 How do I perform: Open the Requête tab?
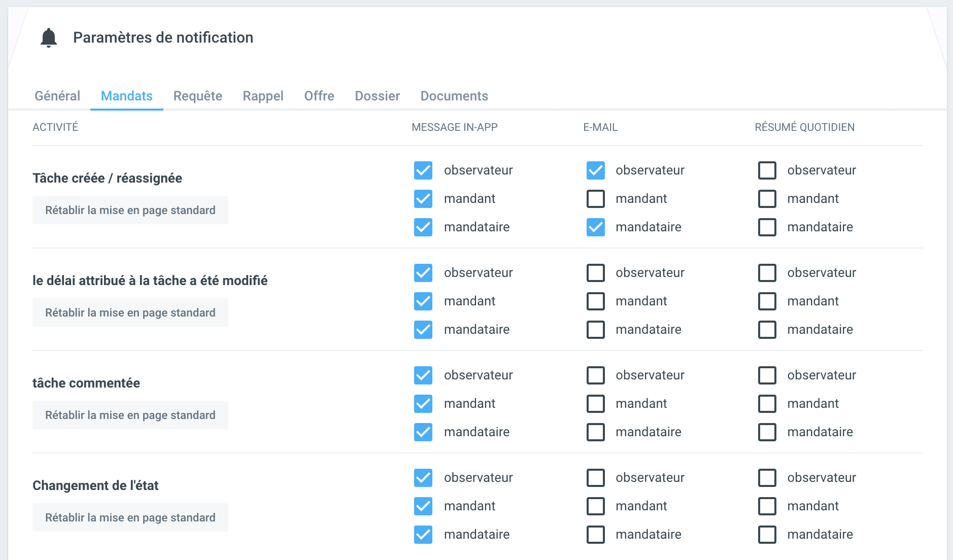[x=197, y=96]
